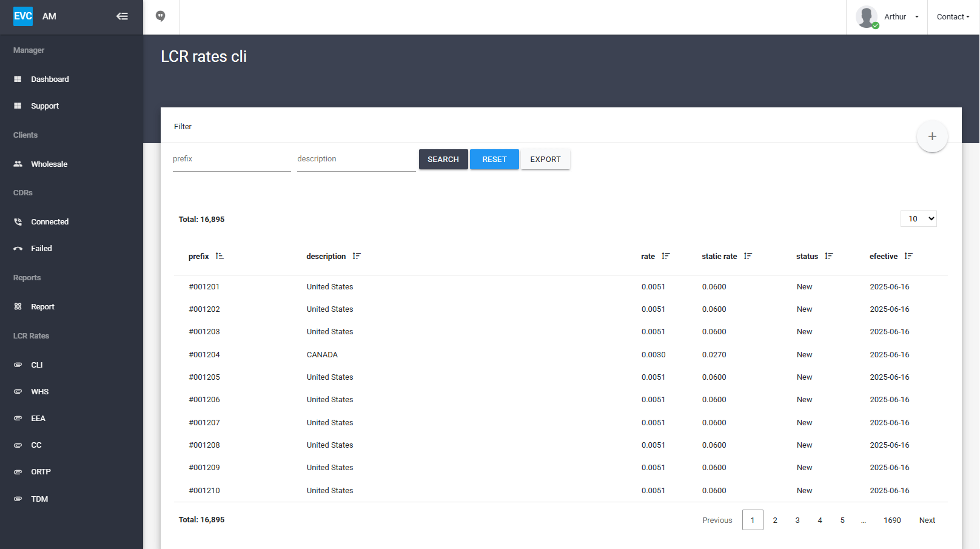Expand the Arthur user menu

coord(901,17)
